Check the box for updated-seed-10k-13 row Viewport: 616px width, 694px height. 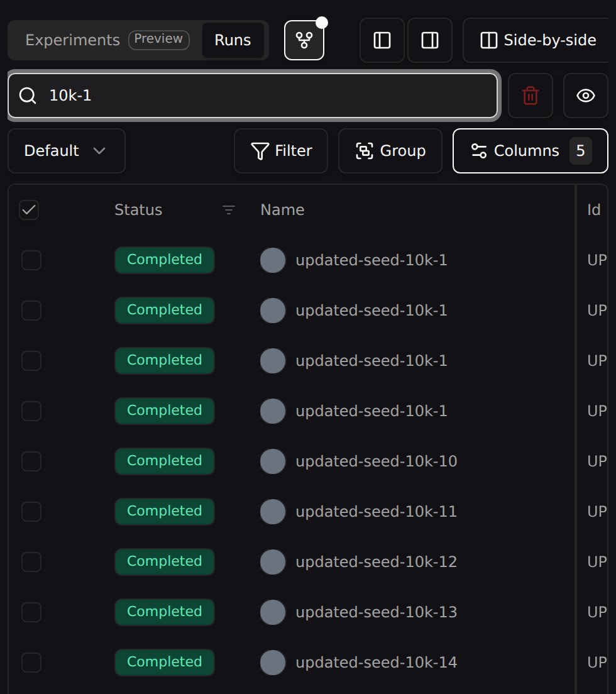31,612
